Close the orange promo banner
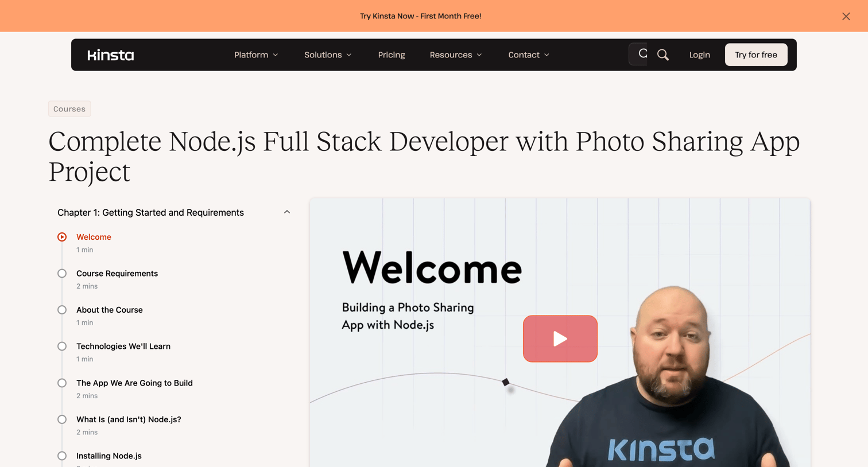868x467 pixels. point(846,16)
